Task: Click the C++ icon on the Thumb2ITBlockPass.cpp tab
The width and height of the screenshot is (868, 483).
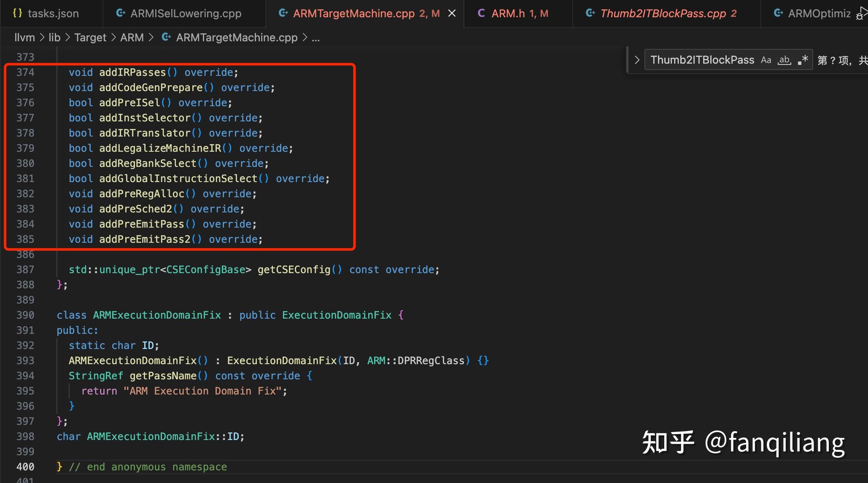Action: (x=590, y=13)
